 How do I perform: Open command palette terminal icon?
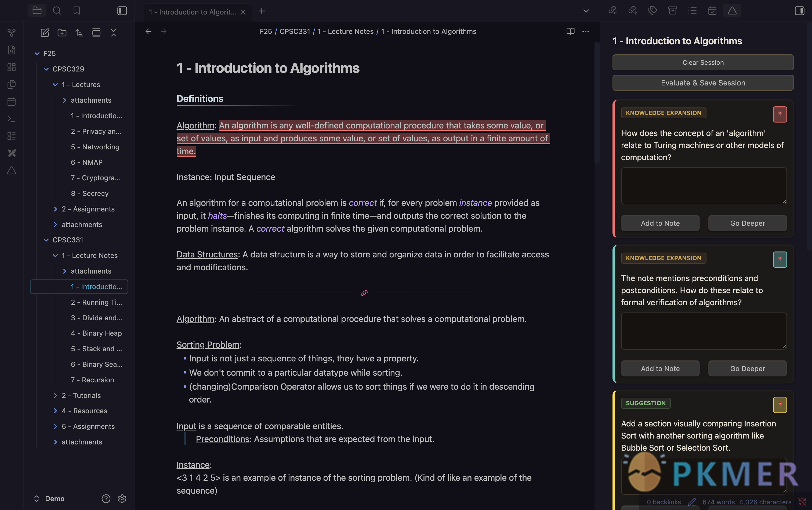(12, 119)
